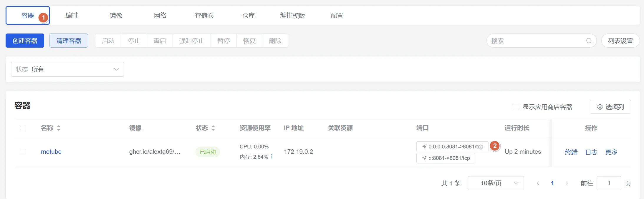Click 清理容器 button
Image resolution: width=644 pixels, height=199 pixels.
point(69,41)
